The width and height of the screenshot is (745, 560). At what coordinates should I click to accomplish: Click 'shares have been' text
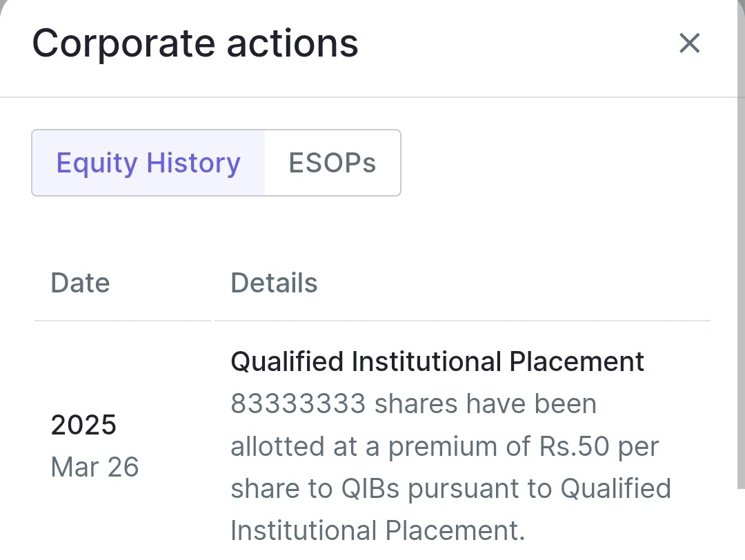485,403
